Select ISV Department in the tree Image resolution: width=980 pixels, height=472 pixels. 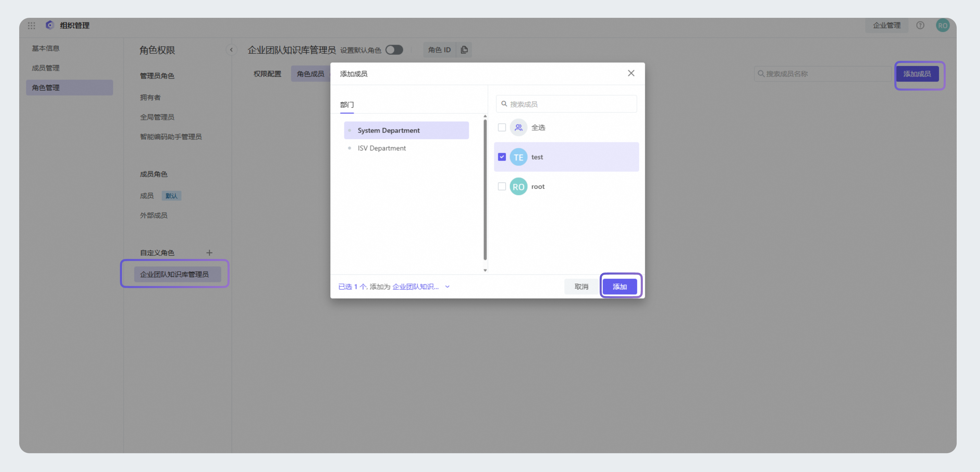pos(382,148)
